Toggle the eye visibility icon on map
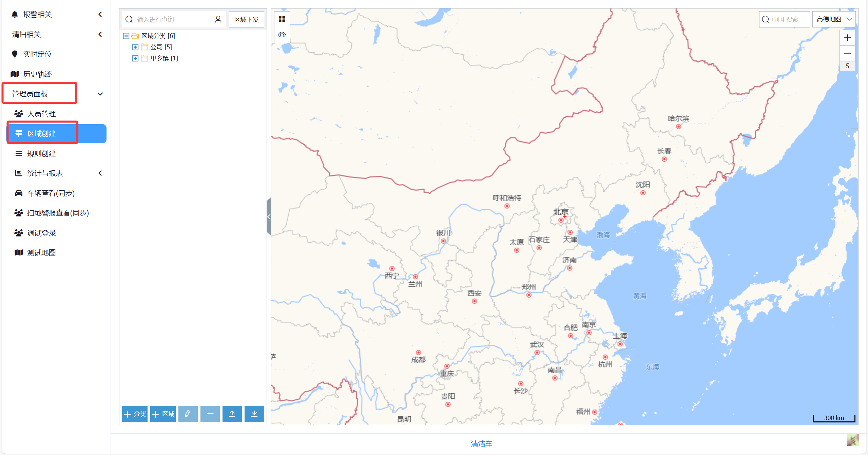Image resolution: width=868 pixels, height=455 pixels. pyautogui.click(x=282, y=35)
